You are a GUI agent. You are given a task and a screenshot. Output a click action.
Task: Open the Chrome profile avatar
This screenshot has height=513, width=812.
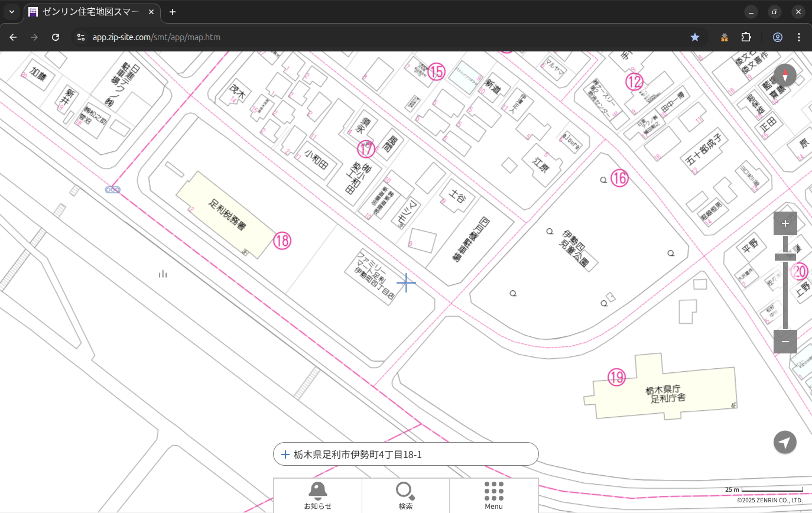coord(778,37)
